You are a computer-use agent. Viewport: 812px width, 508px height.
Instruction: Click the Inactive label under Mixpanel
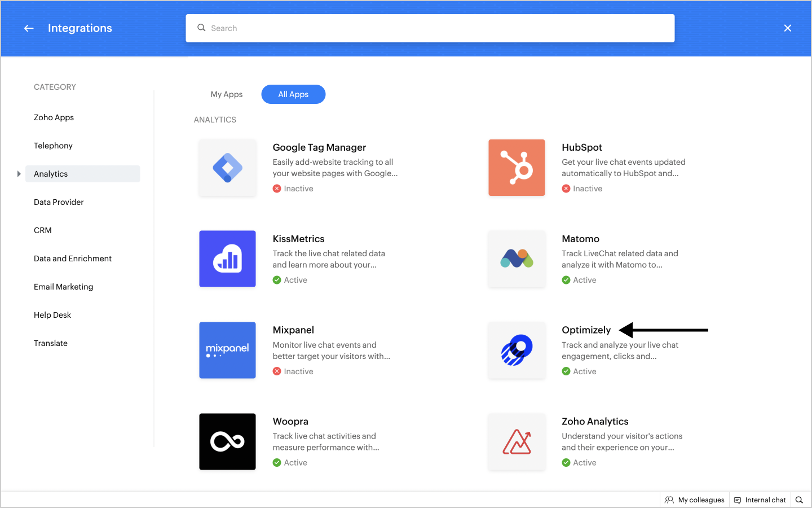(298, 371)
